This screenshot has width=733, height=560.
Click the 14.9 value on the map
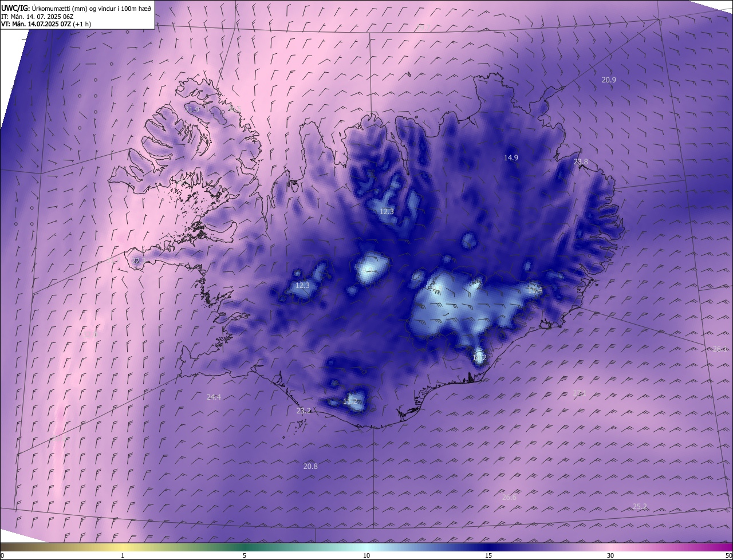[x=511, y=158]
